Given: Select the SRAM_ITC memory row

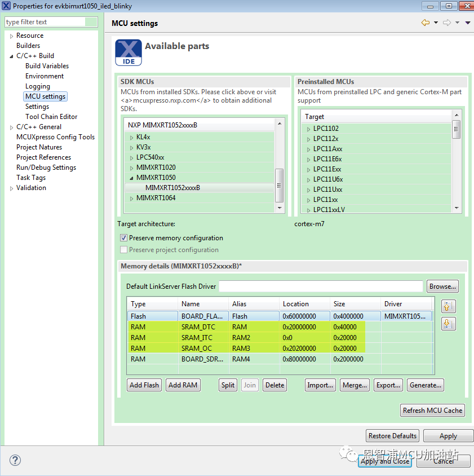Looking at the screenshot, I should [280, 338].
